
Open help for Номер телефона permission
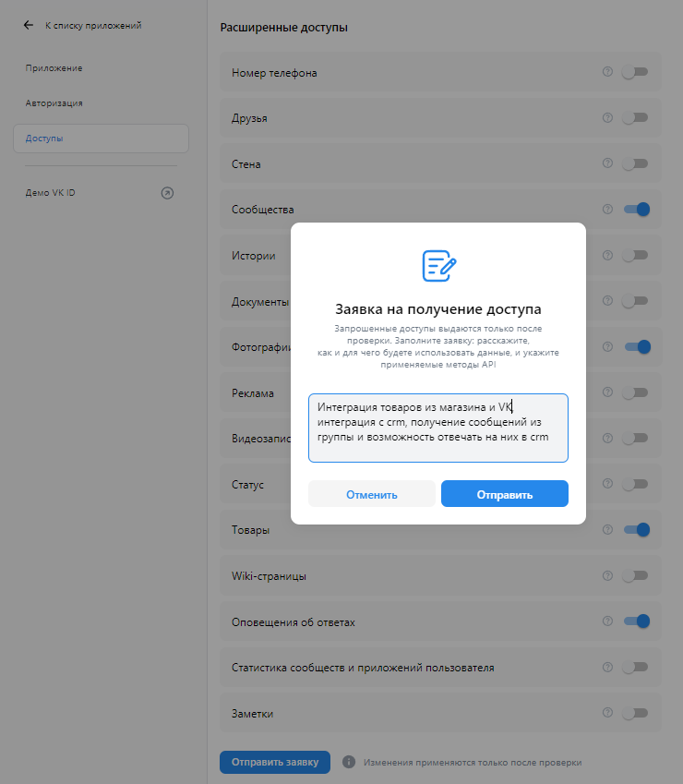tap(607, 71)
